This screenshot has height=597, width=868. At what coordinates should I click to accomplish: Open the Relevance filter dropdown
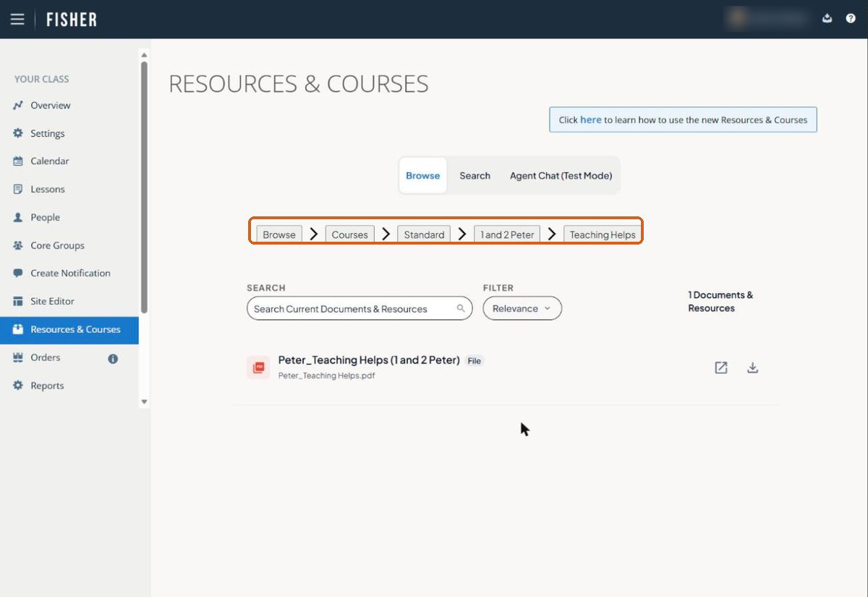coord(522,308)
